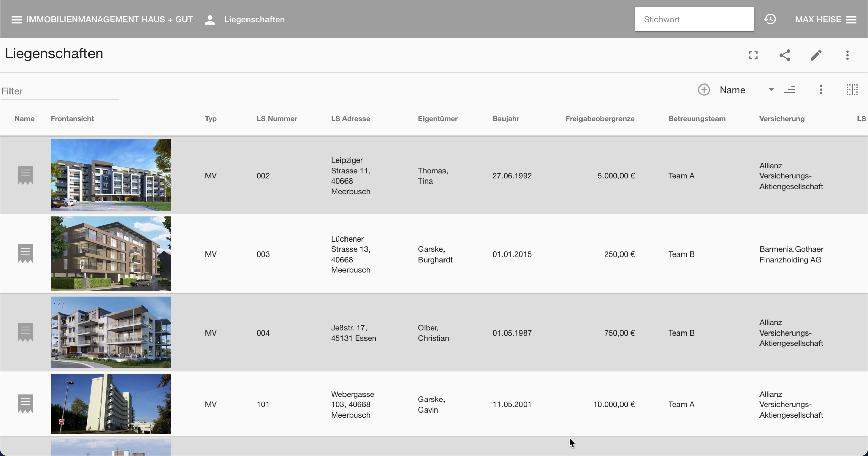The height and width of the screenshot is (456, 868).
Task: Click the pencil edit icon
Action: pos(816,55)
